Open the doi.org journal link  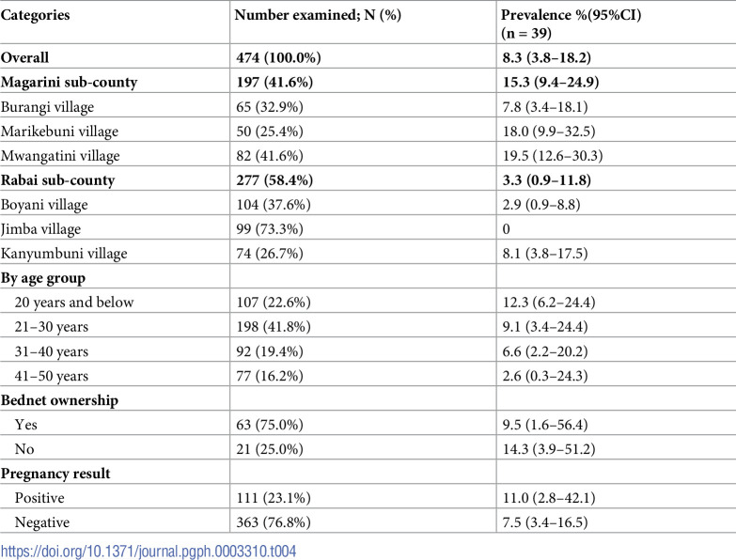tap(149, 551)
